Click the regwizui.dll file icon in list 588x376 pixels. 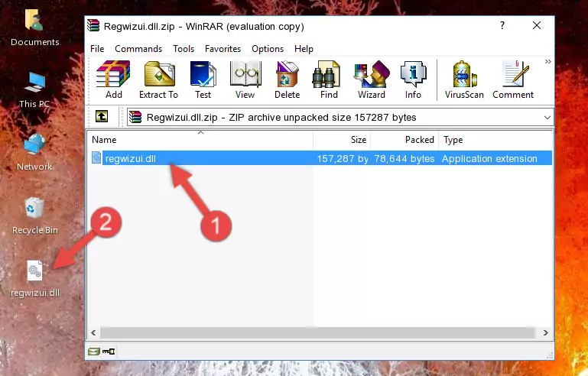pos(96,158)
